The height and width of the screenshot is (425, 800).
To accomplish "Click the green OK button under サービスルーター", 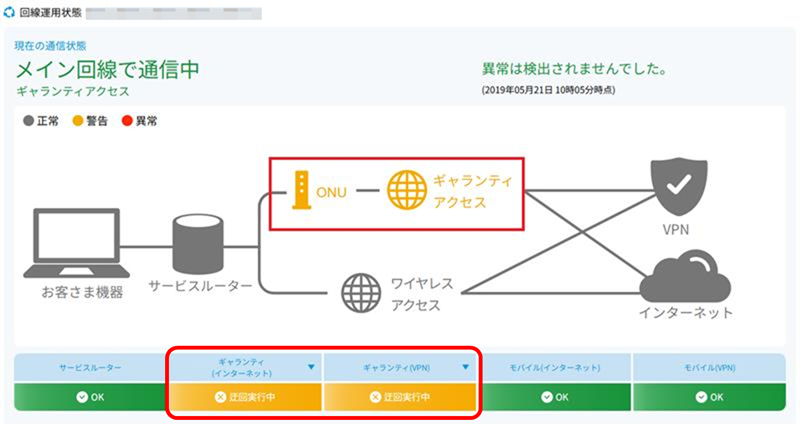I will coord(89,396).
